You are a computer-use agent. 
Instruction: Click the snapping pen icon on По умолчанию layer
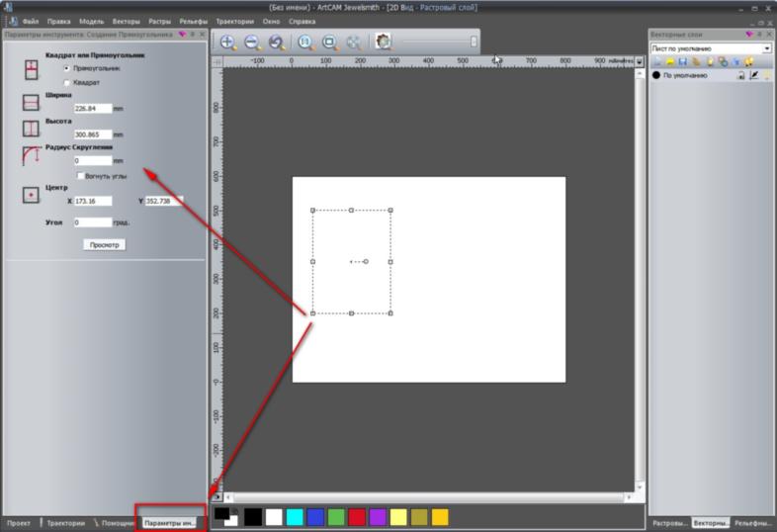point(753,75)
